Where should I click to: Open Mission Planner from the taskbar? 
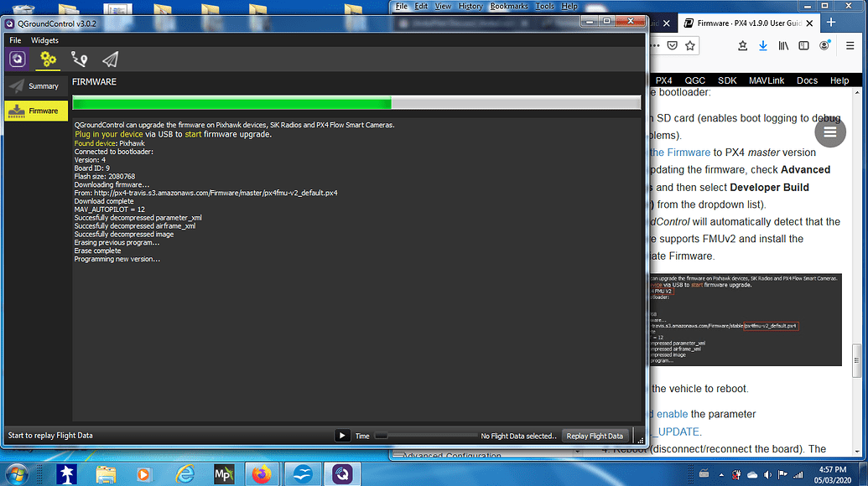point(224,474)
